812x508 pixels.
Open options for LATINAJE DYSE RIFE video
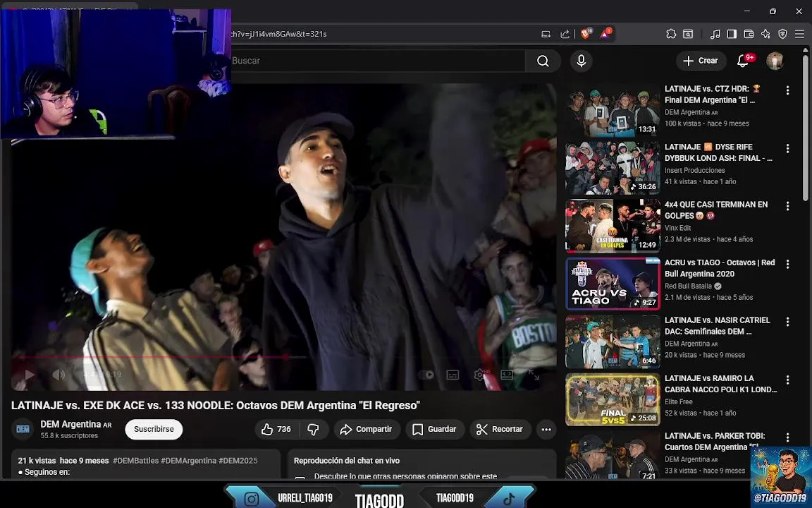pos(787,148)
